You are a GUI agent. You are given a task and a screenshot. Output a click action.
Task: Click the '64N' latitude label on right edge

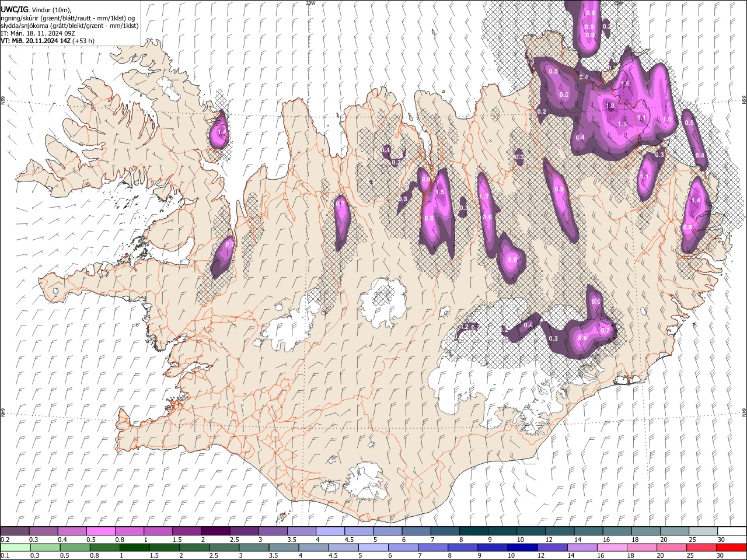tap(744, 412)
